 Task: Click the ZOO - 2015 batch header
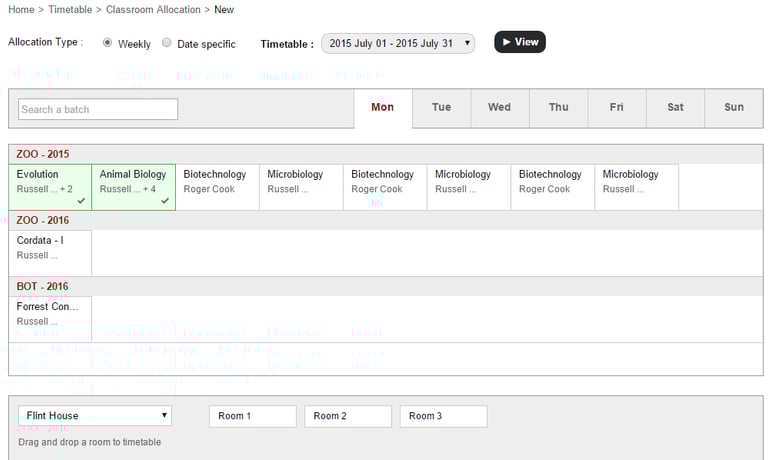click(385, 154)
